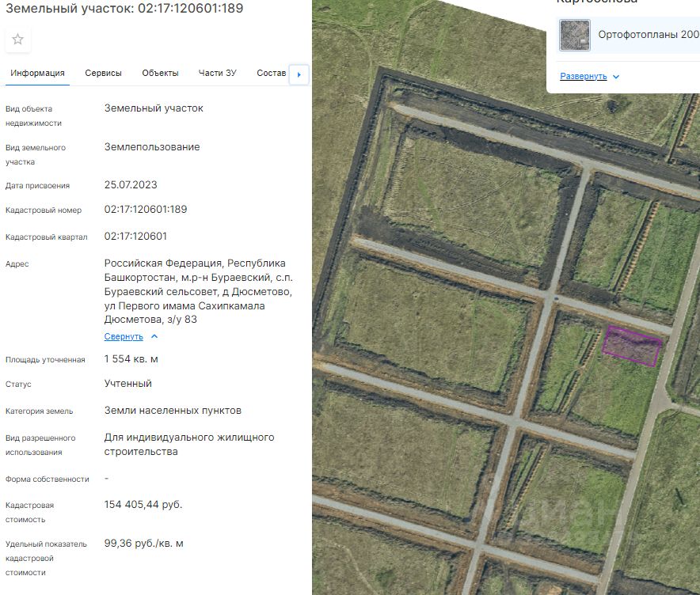Click the 99,36 руб./кв. м value
The image size is (700, 595).
[144, 544]
